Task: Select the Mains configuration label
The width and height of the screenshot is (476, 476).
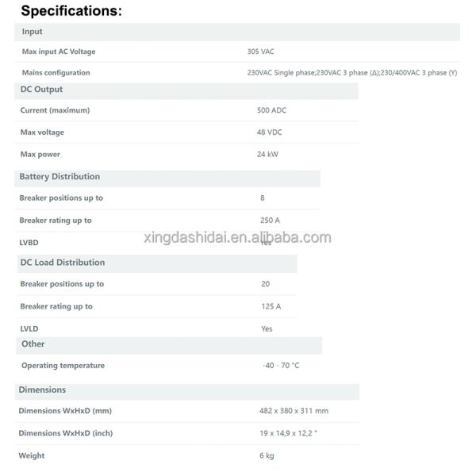Action: tap(56, 72)
